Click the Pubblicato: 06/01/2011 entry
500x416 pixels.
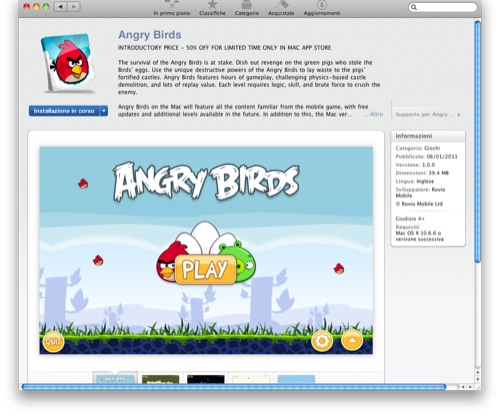click(426, 156)
